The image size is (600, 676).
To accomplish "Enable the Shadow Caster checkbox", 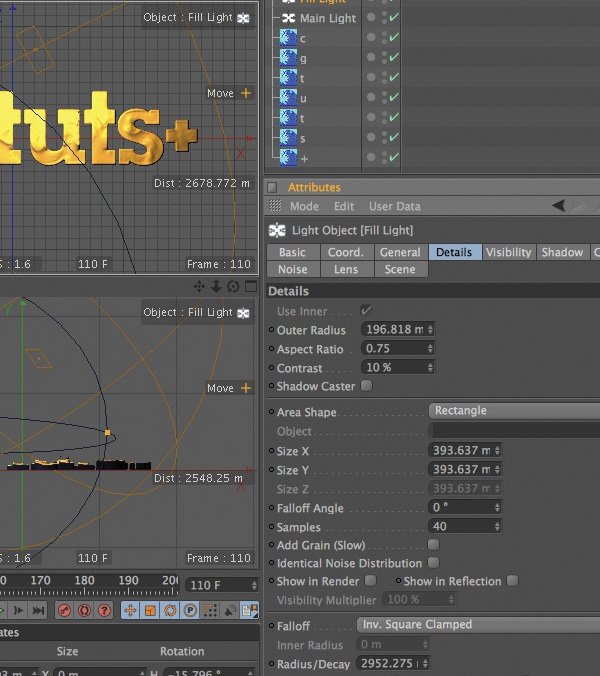I will click(x=367, y=385).
